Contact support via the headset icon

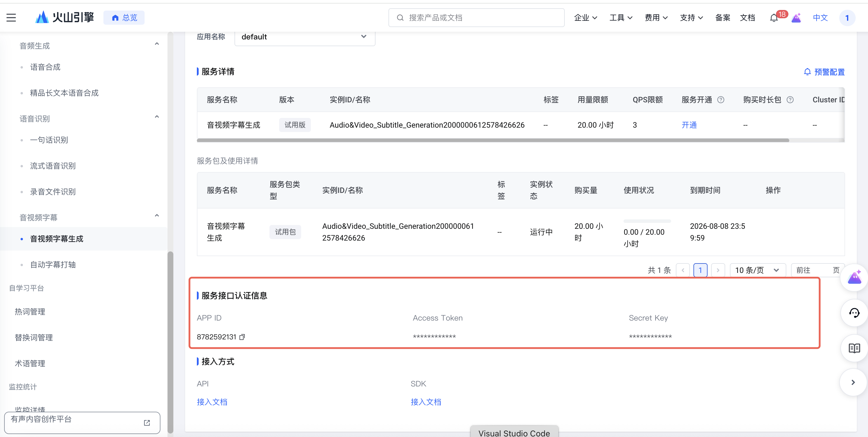coord(854,313)
